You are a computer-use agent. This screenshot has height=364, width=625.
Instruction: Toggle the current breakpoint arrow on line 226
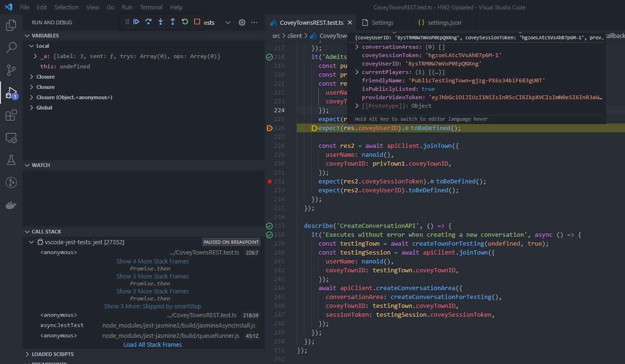[270, 128]
